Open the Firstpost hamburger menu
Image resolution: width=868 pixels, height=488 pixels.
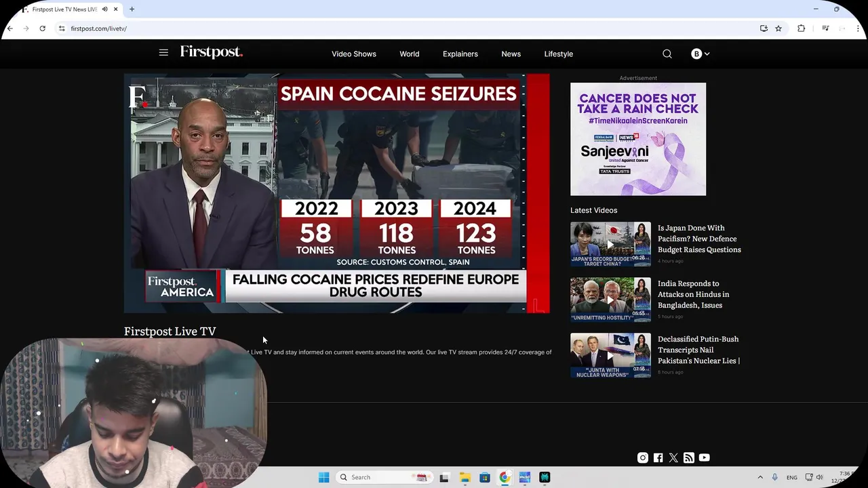point(163,53)
